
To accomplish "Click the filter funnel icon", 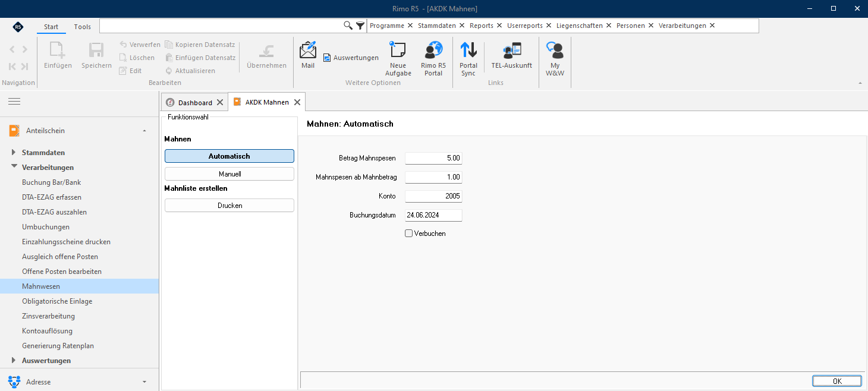I will (360, 26).
